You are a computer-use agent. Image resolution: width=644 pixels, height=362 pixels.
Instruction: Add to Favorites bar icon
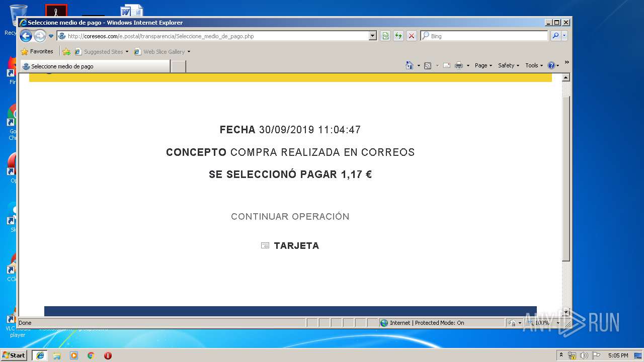[x=66, y=51]
